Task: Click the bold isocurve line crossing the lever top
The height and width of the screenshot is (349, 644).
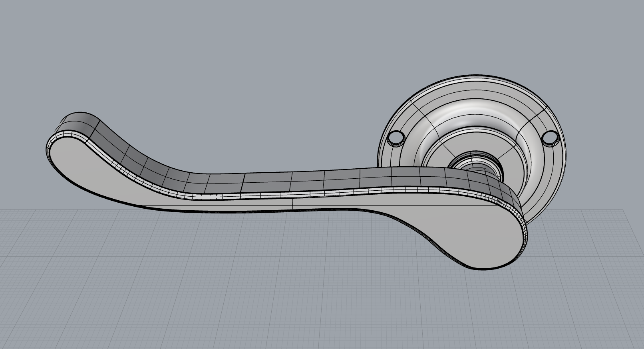Action: 243,183
